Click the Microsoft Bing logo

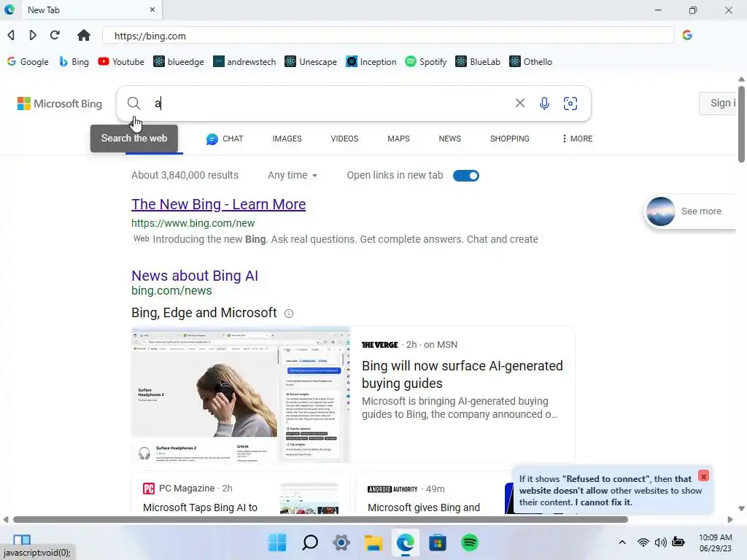[x=60, y=104]
